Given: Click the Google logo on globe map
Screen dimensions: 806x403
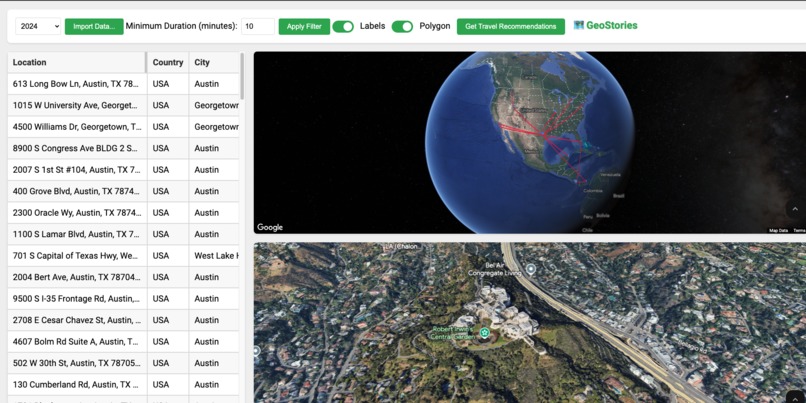Looking at the screenshot, I should tap(270, 227).
